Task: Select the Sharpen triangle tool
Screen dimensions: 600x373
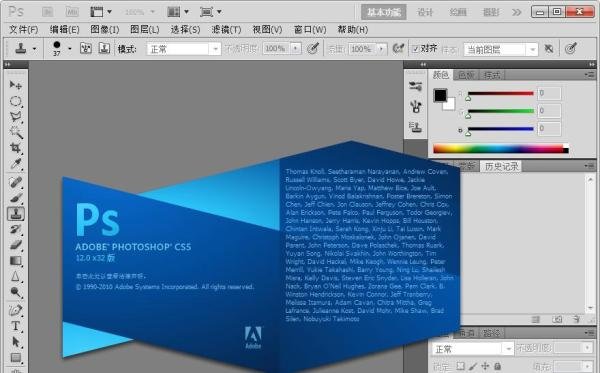Action: click(x=16, y=277)
